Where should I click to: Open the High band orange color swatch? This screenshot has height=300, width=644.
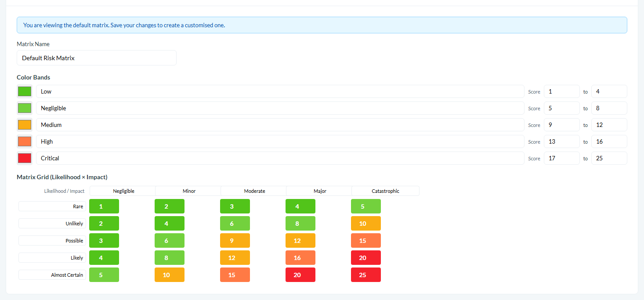pyautogui.click(x=25, y=141)
